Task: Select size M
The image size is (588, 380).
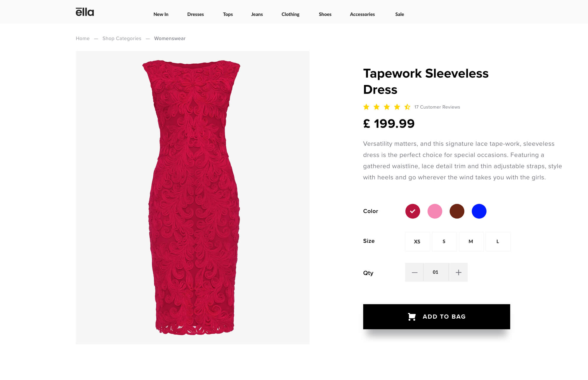Action: 471,241
